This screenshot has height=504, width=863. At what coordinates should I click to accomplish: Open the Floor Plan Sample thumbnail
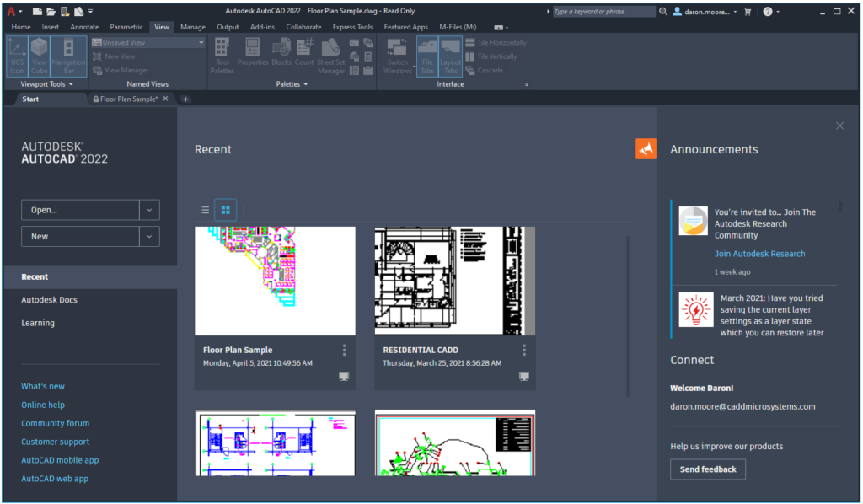click(276, 281)
